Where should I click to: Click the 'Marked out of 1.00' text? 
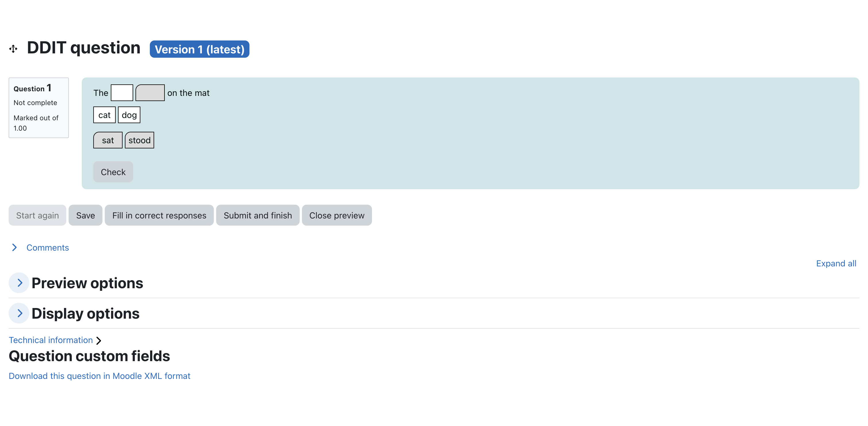point(36,123)
